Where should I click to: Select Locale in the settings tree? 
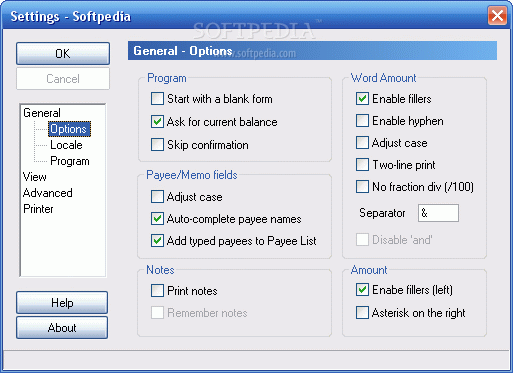tap(66, 145)
